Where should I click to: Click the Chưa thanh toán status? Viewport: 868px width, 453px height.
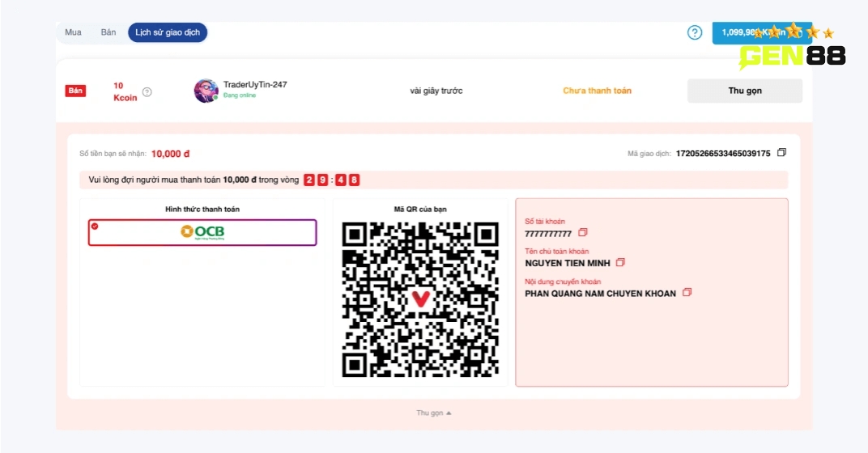tap(597, 91)
